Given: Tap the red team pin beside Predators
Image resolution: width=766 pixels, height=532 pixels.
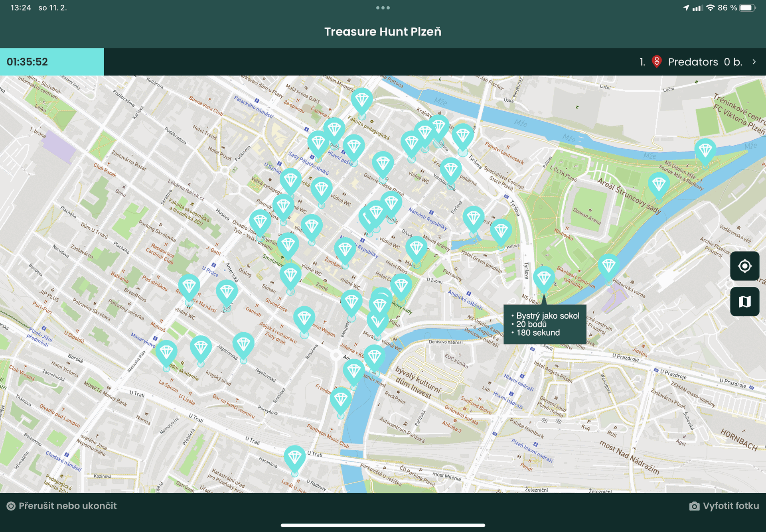Looking at the screenshot, I should [656, 62].
